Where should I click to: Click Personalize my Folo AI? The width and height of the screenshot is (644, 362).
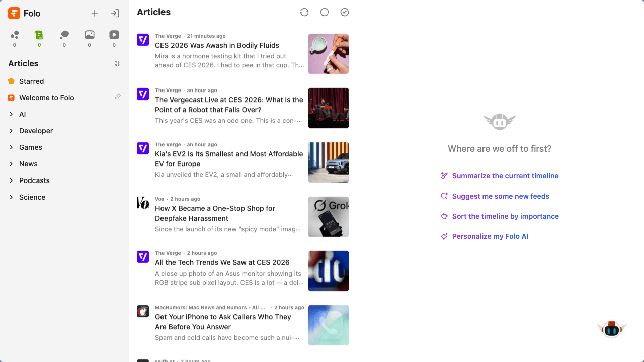pyautogui.click(x=490, y=236)
